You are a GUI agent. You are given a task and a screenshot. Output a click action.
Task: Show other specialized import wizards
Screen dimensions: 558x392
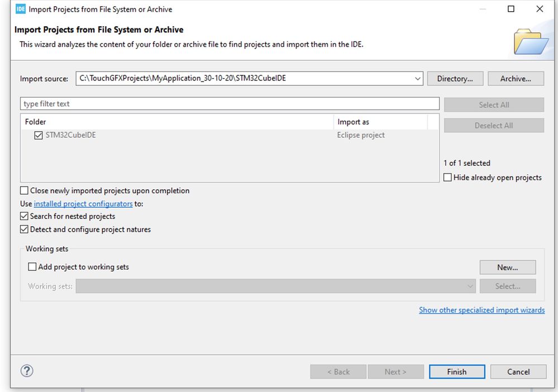(482, 310)
